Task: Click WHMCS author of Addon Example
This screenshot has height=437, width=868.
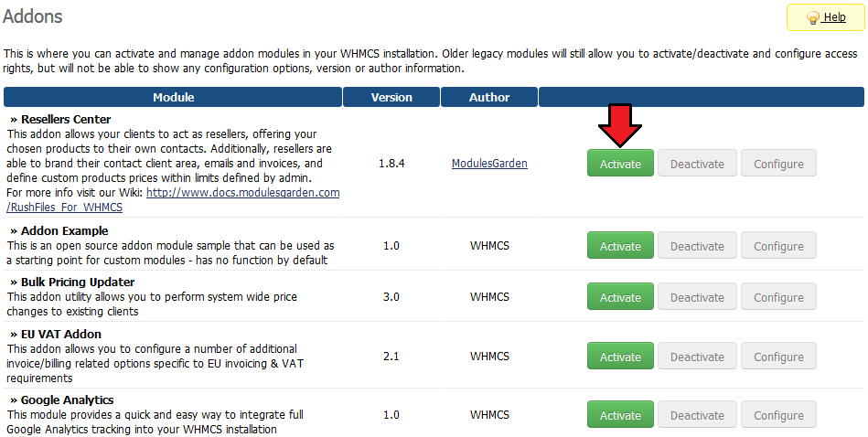Action: [489, 246]
